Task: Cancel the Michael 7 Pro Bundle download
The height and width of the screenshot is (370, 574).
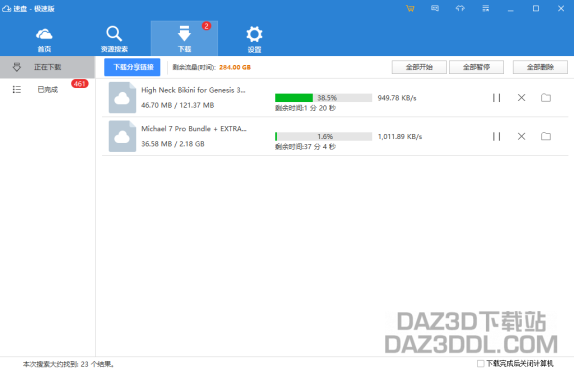Action: click(x=521, y=137)
